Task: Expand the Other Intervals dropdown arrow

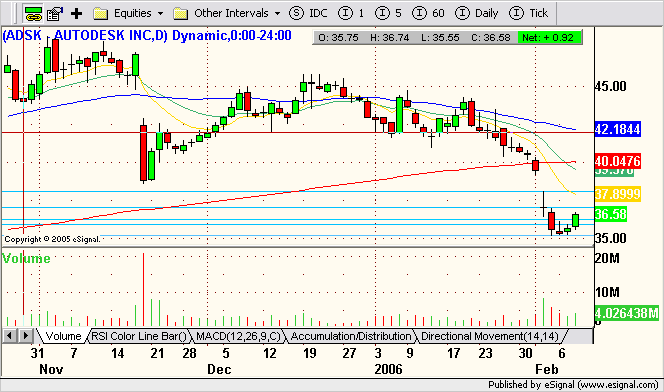Action: 277,14
